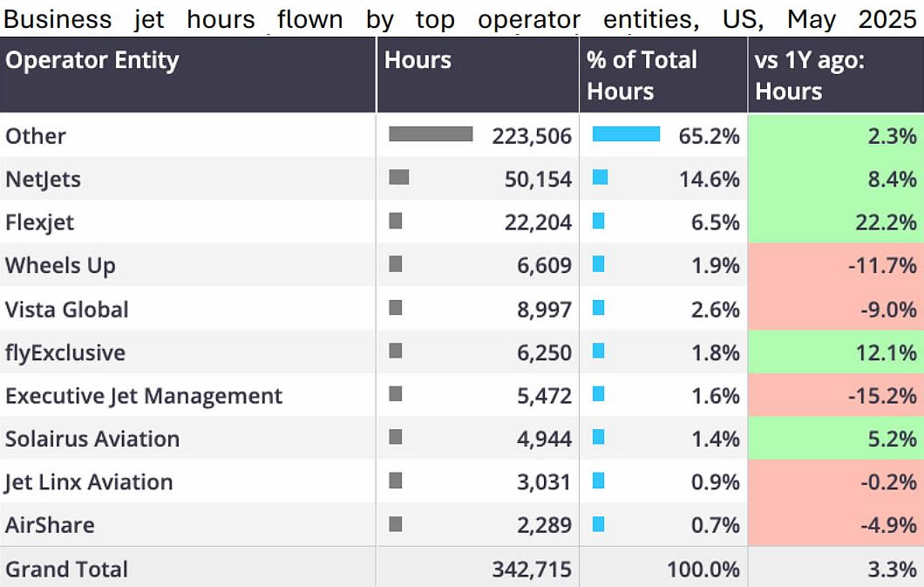The height and width of the screenshot is (587, 924).
Task: Select the "Executive Jet Management" operator name
Action: [144, 396]
